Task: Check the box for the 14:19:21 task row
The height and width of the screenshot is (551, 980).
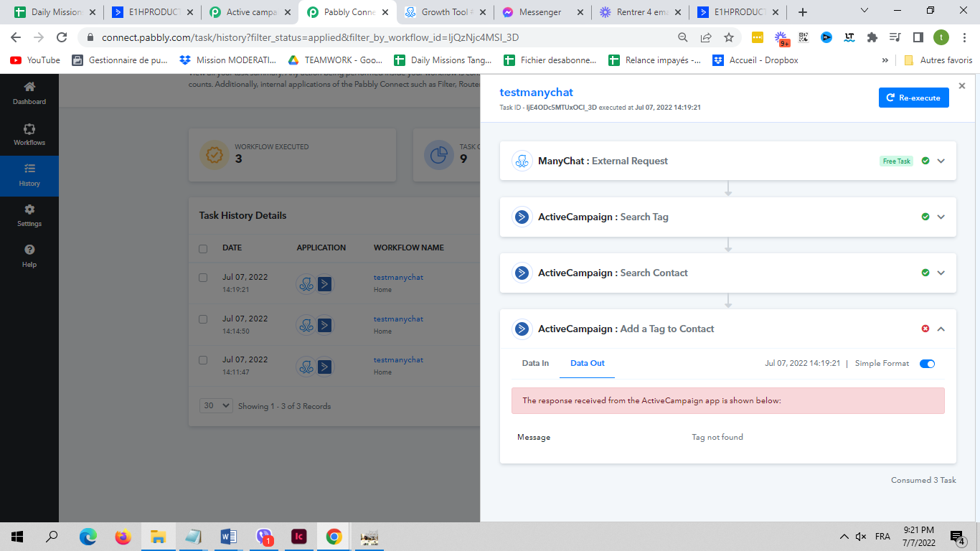Action: [203, 278]
